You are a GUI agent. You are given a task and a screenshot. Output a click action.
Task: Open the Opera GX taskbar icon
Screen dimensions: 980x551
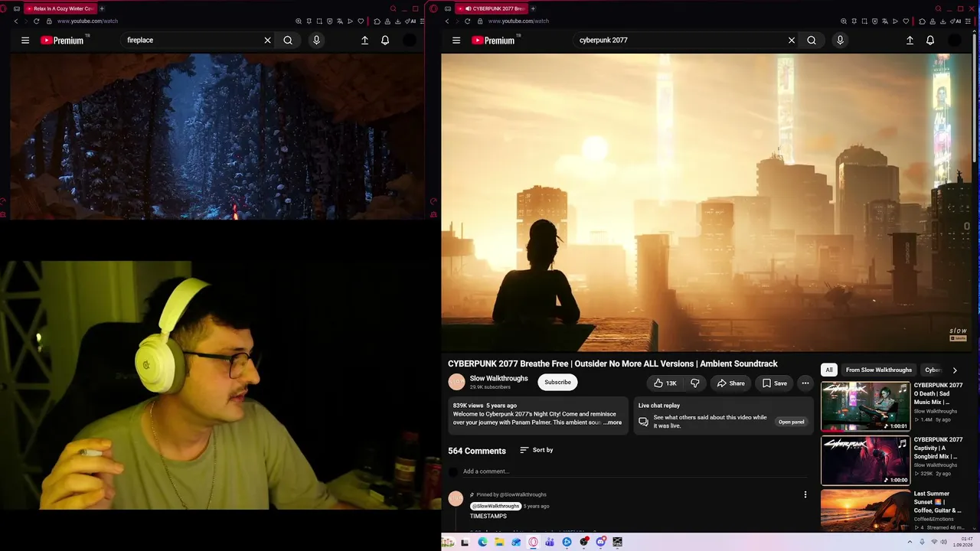(x=533, y=543)
